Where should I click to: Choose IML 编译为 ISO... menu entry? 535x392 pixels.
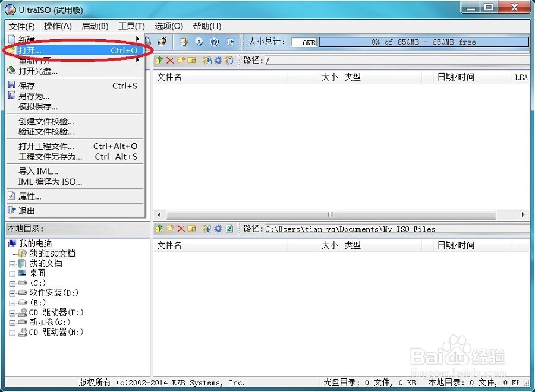75,182
